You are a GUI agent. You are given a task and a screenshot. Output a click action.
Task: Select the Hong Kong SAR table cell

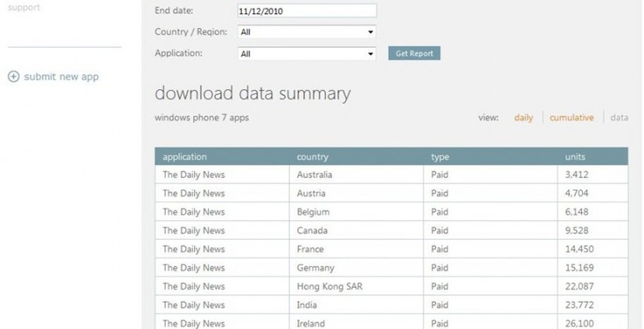click(356, 286)
